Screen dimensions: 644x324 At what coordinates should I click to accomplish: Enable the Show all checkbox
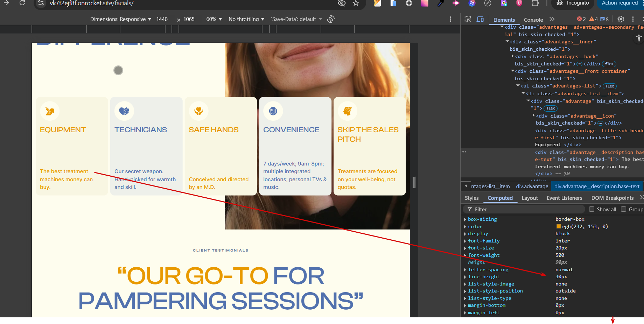pyautogui.click(x=592, y=209)
